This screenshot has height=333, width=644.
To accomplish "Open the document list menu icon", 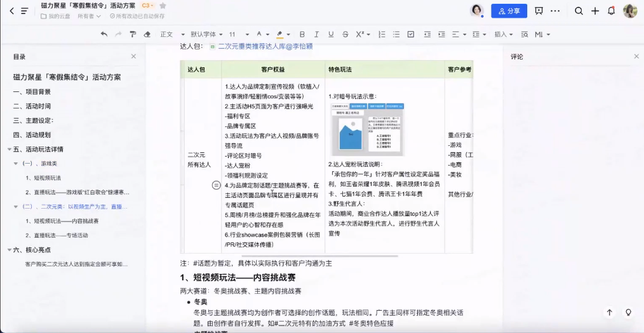I will [x=25, y=11].
